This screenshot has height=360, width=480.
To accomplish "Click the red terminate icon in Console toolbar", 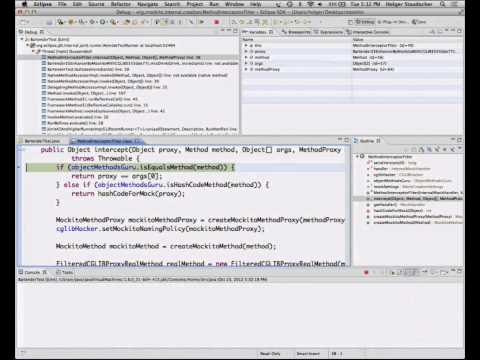I will 366,272.
